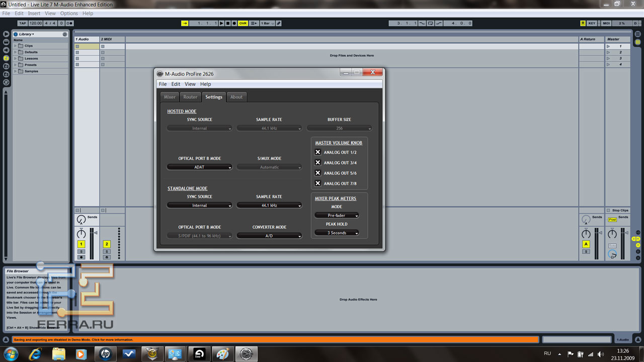The image size is (644, 362).
Task: Uncheck the Analog Out 5/6 checkbox
Action: (x=317, y=173)
